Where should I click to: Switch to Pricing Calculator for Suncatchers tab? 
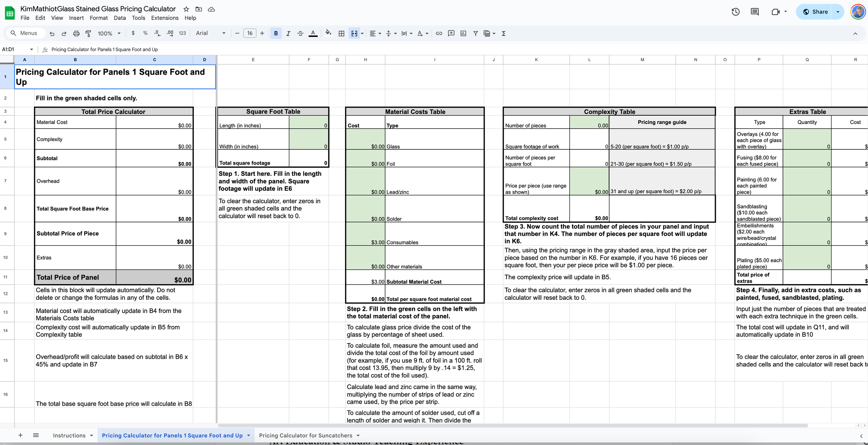point(306,435)
